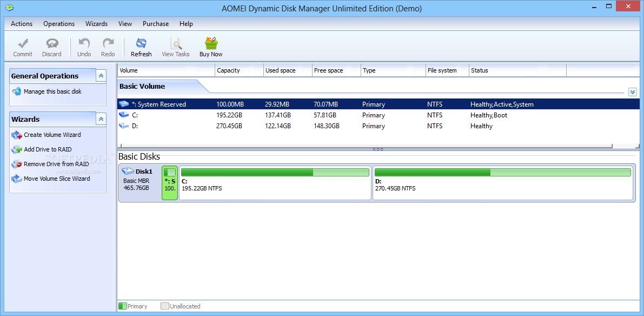
Task: Click the Undo arrow icon
Action: click(84, 43)
